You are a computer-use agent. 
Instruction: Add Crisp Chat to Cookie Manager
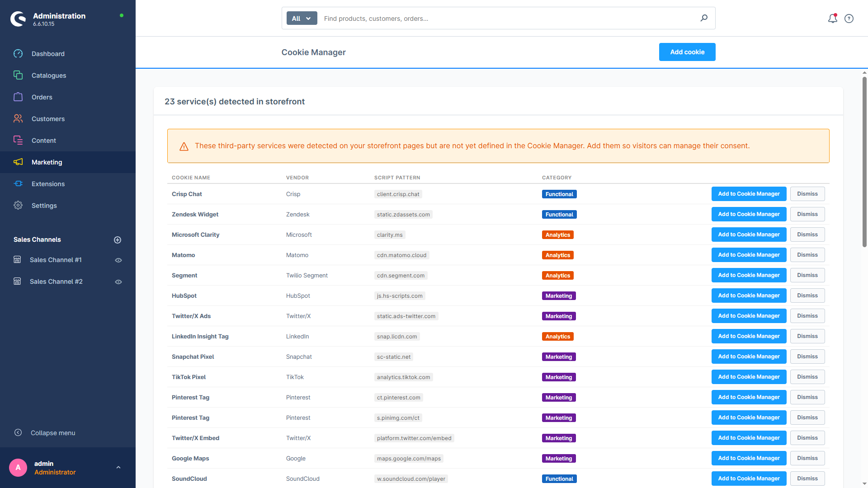click(749, 194)
